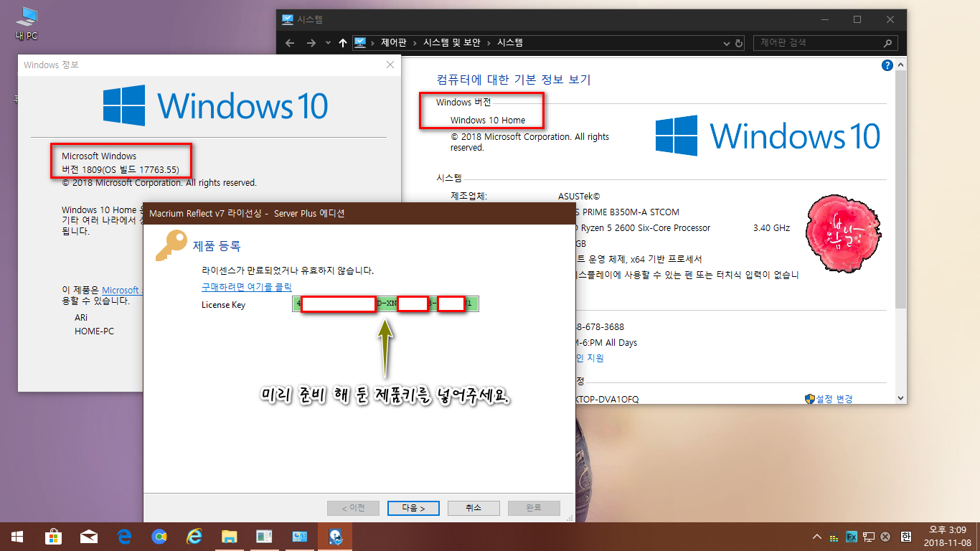Image resolution: width=980 pixels, height=551 pixels.
Task: Toggle the 한 Korean IME indicator
Action: click(x=905, y=537)
